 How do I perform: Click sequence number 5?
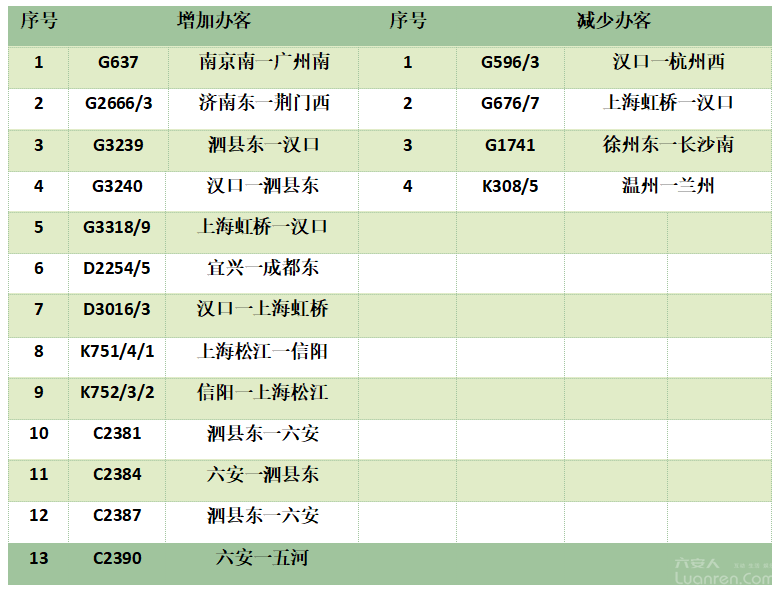point(39,227)
